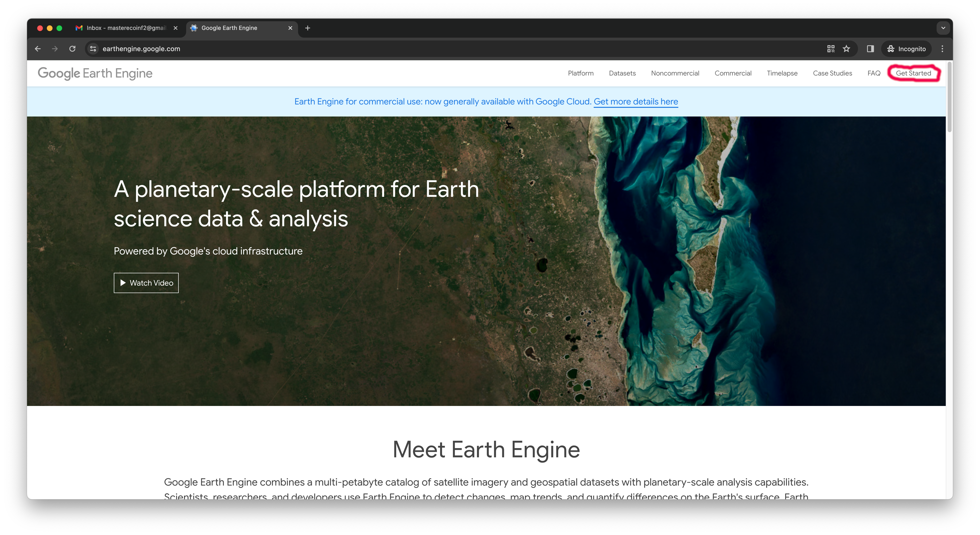Close the Google Earth Engine tab

point(290,28)
